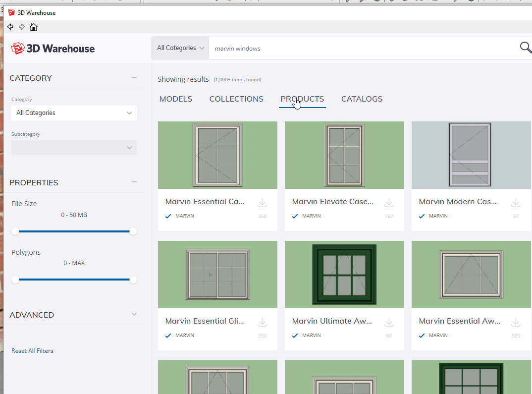Click MARVIN author under Marvin Essential Gli...
The image size is (532, 394).
coord(185,336)
